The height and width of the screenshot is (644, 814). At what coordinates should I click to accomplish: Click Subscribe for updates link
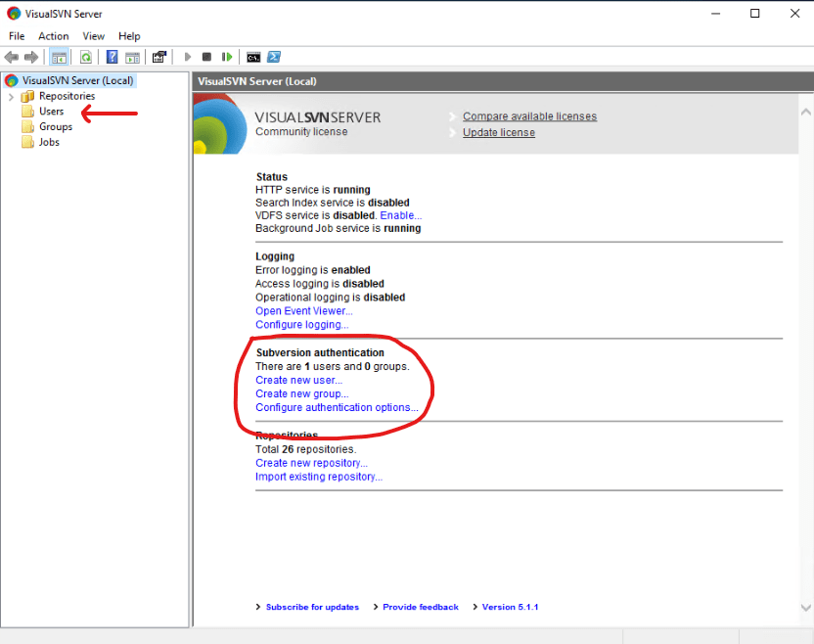[312, 607]
